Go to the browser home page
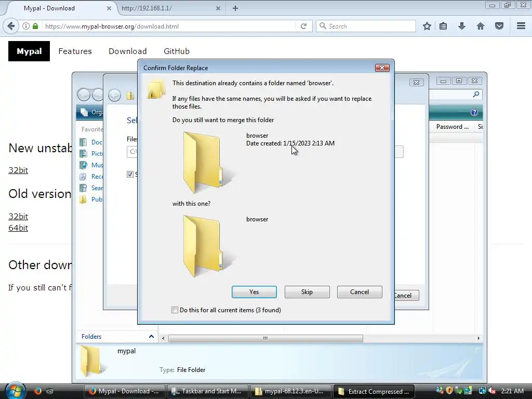Image resolution: width=532 pixels, height=399 pixels. click(x=481, y=26)
